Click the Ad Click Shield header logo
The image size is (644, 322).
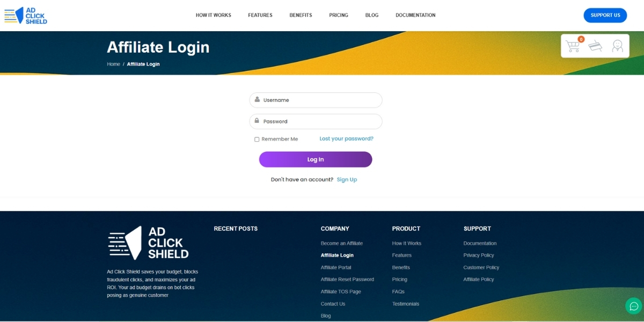pyautogui.click(x=26, y=15)
